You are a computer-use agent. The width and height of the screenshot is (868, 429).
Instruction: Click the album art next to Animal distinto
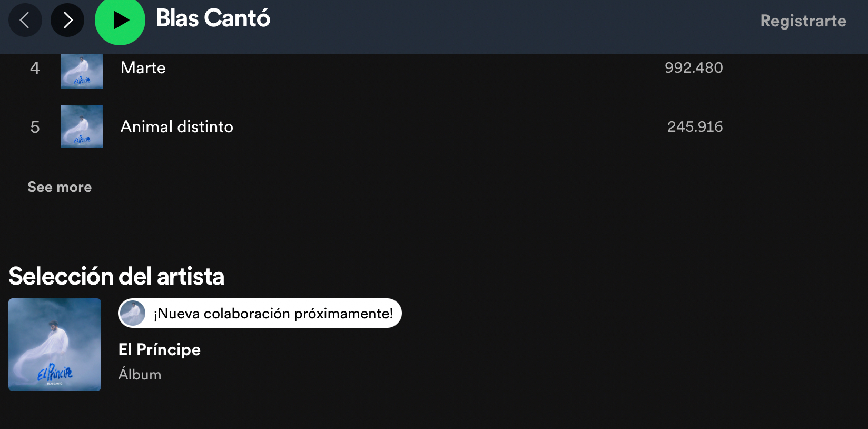(x=82, y=126)
